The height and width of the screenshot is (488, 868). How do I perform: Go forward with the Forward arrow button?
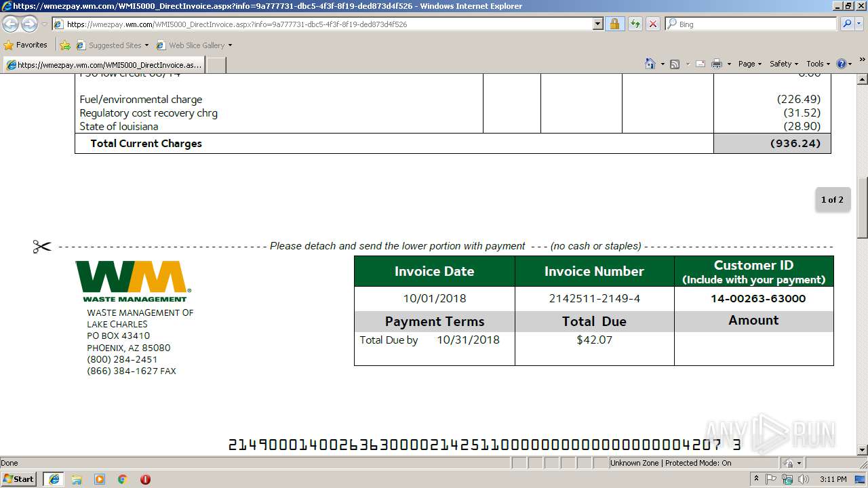[29, 24]
